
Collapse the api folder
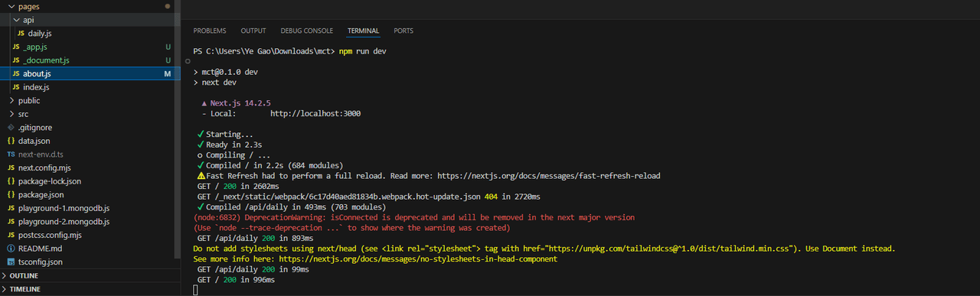point(16,20)
